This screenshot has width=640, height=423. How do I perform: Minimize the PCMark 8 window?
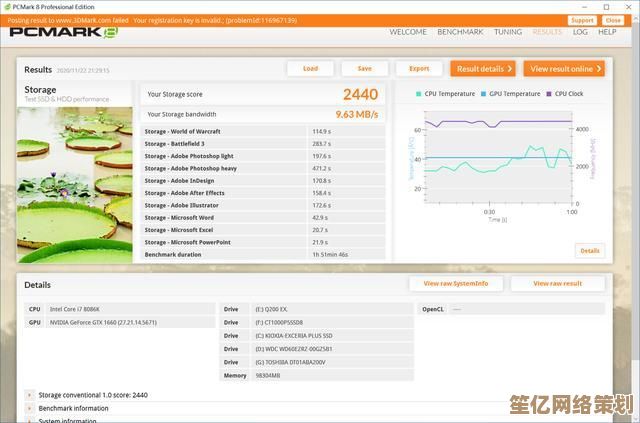click(584, 7)
